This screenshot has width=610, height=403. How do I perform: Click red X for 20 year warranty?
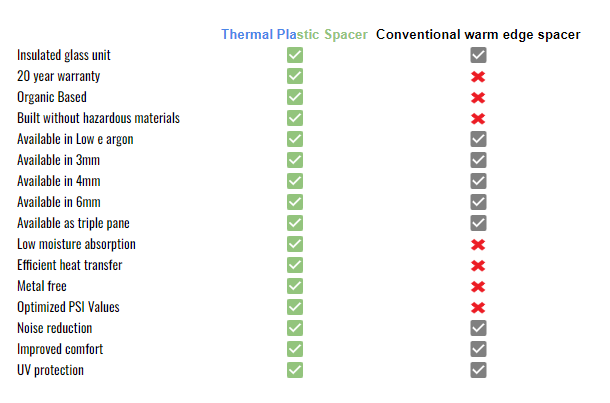click(478, 76)
